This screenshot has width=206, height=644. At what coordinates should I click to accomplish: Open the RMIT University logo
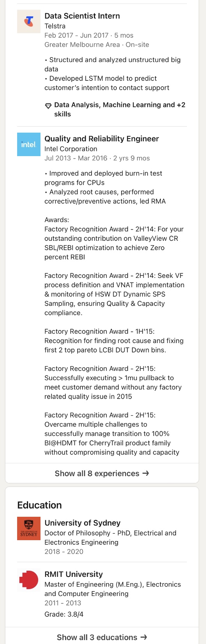coord(29,580)
